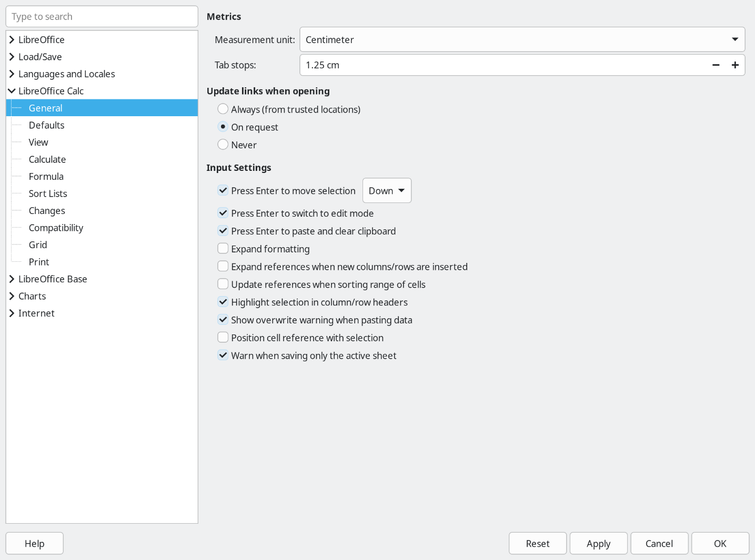Enable the Expand formatting checkbox
The height and width of the screenshot is (560, 755).
point(223,249)
